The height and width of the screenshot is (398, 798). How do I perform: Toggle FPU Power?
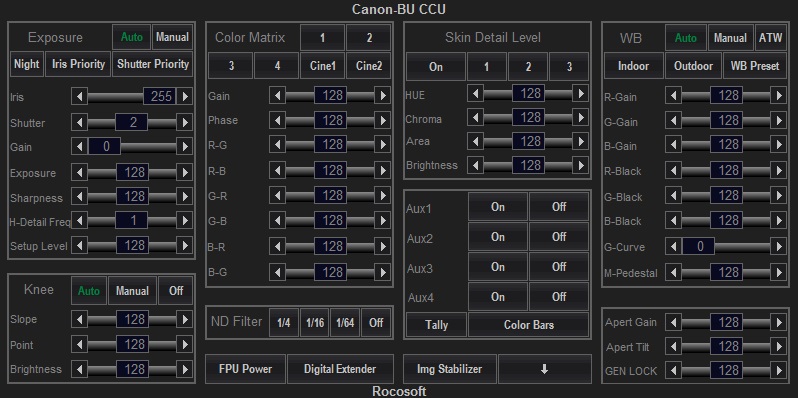(x=245, y=369)
